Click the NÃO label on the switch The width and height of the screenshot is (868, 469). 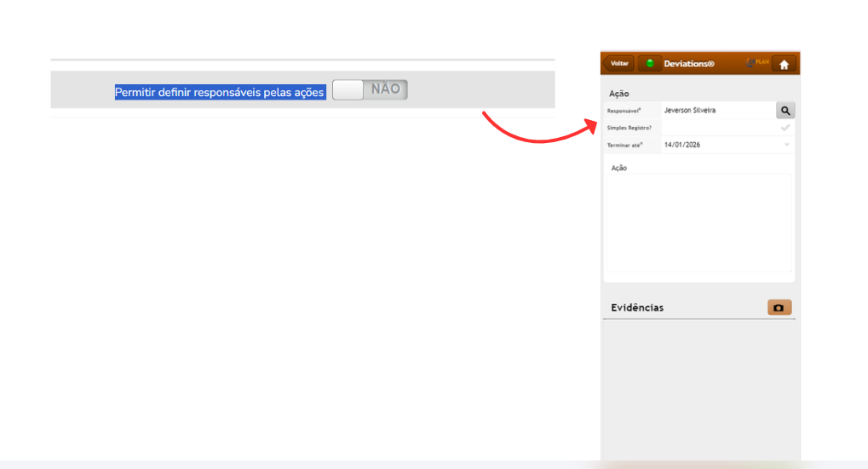point(386,89)
